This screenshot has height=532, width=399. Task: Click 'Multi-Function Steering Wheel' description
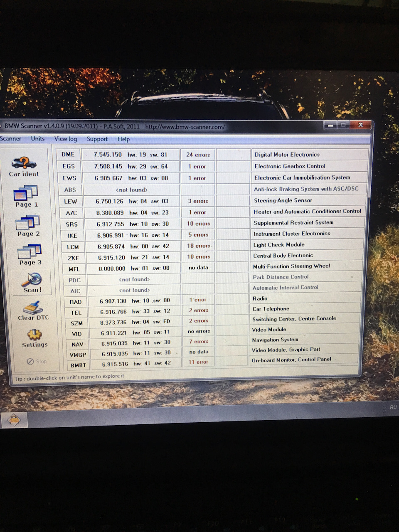tap(291, 266)
